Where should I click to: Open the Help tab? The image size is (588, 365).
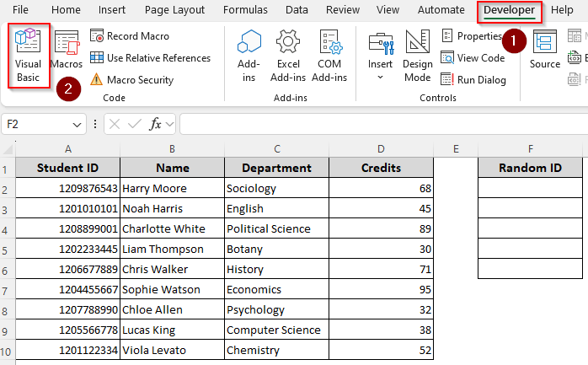(562, 10)
